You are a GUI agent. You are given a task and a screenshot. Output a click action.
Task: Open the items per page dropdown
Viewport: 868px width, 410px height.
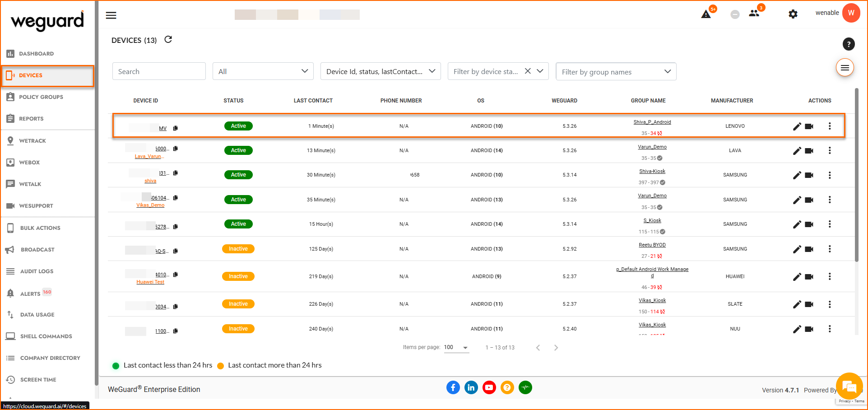(456, 348)
